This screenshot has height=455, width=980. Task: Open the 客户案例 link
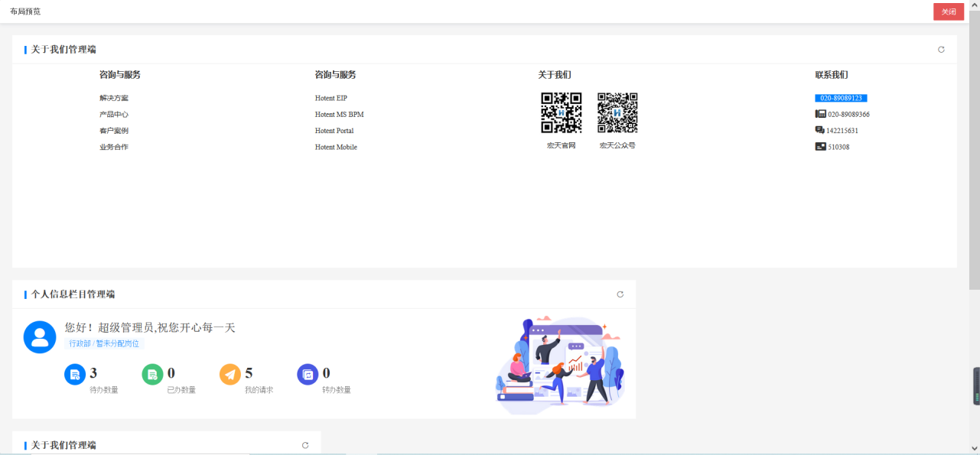[x=114, y=131]
